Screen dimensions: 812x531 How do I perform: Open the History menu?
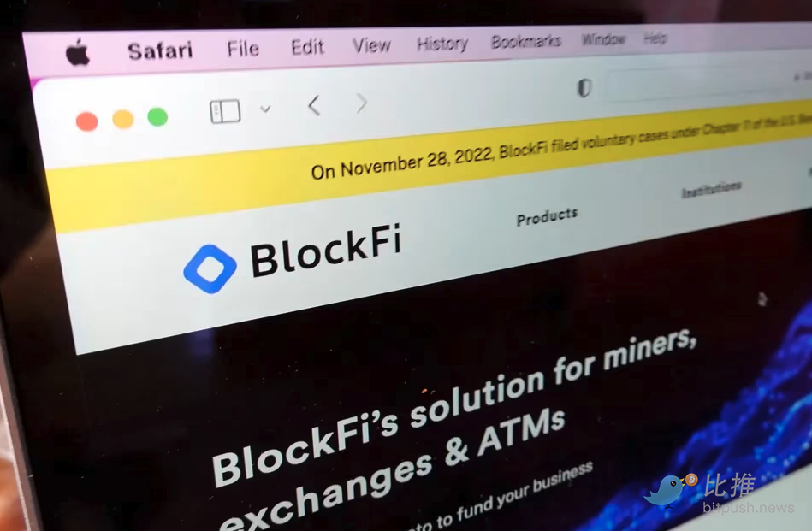pyautogui.click(x=442, y=44)
